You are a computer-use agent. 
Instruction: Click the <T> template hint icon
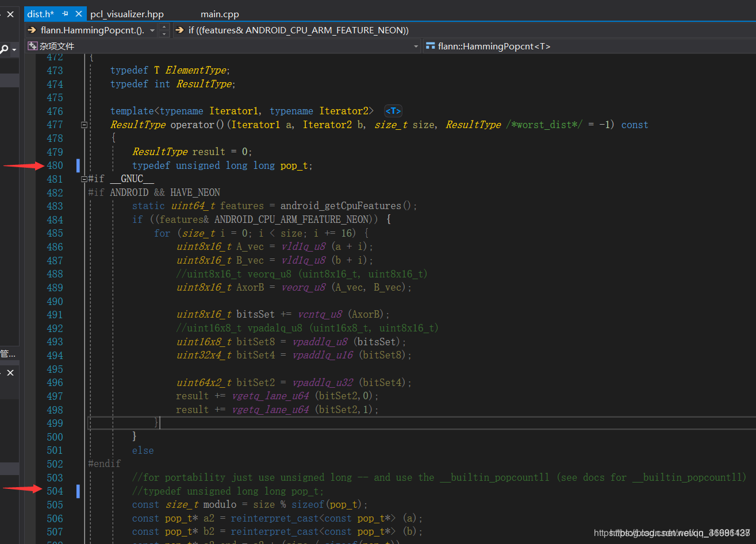393,111
